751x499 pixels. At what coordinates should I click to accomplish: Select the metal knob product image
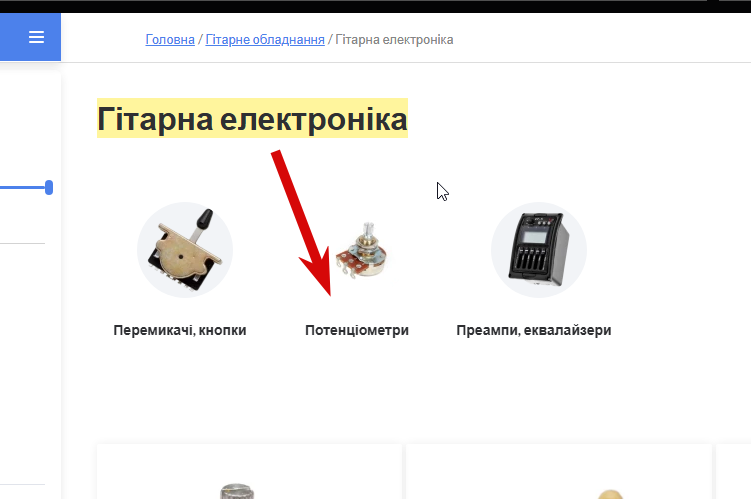237,491
